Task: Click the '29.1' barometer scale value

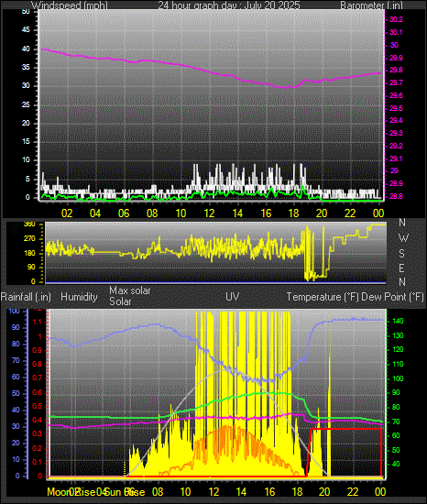Action: click(x=396, y=159)
